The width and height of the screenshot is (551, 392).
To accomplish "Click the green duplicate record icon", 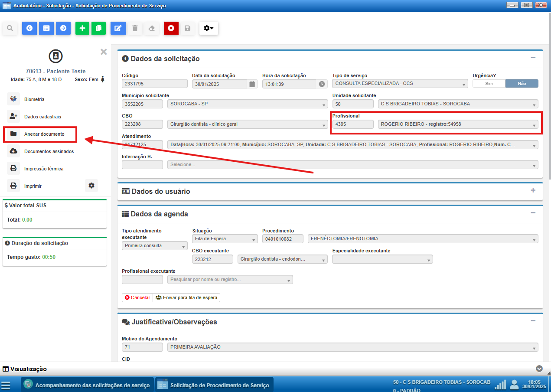I will point(98,28).
